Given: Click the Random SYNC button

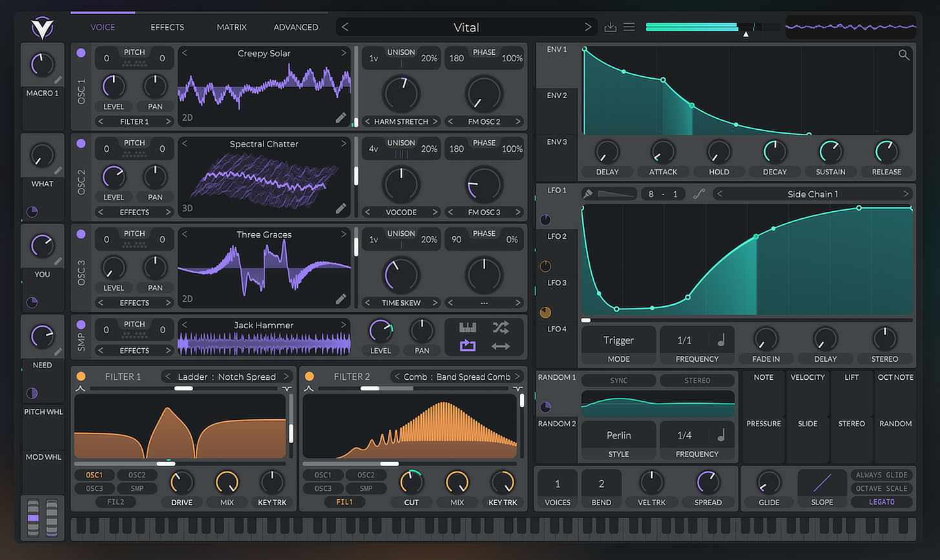Looking at the screenshot, I should point(618,380).
